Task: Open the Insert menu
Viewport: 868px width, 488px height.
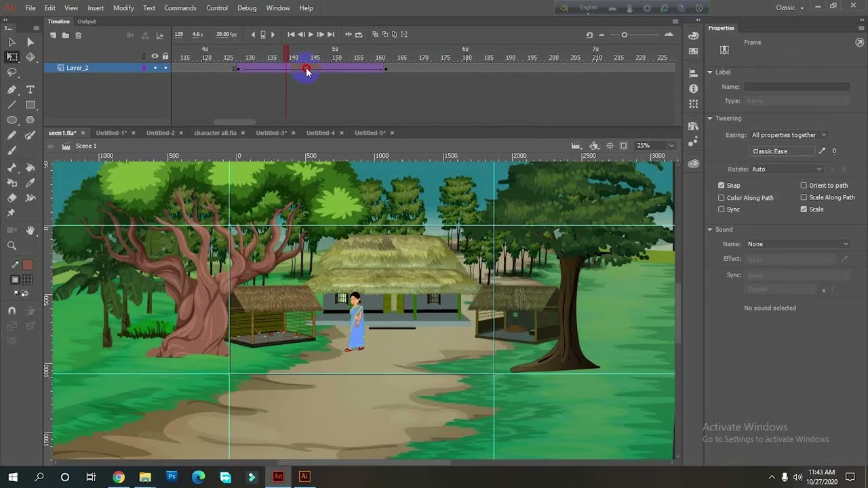Action: [96, 8]
